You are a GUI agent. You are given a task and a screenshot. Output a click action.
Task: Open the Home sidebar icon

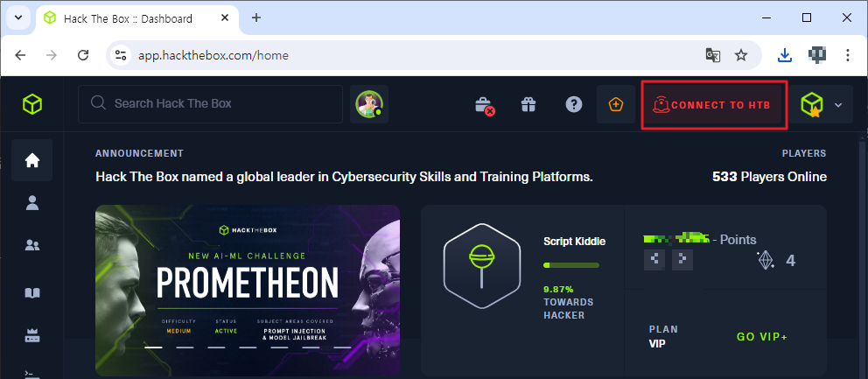(x=32, y=161)
